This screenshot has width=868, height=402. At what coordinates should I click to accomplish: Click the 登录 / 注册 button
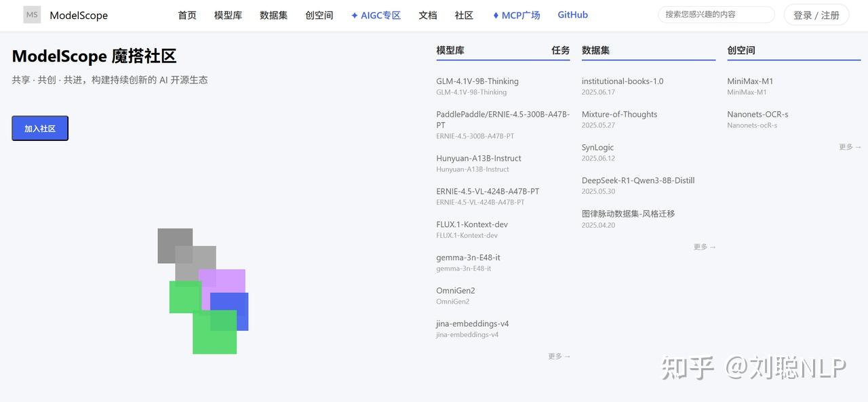click(816, 15)
